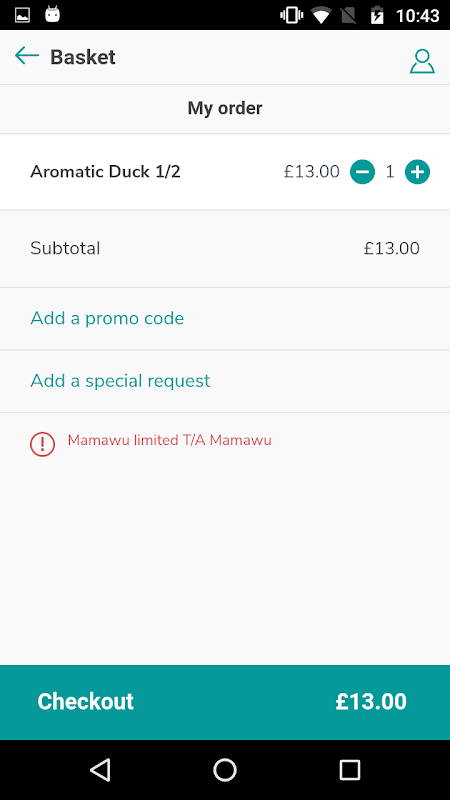Tap the Basket title text
Image resolution: width=450 pixels, height=800 pixels.
click(x=83, y=57)
